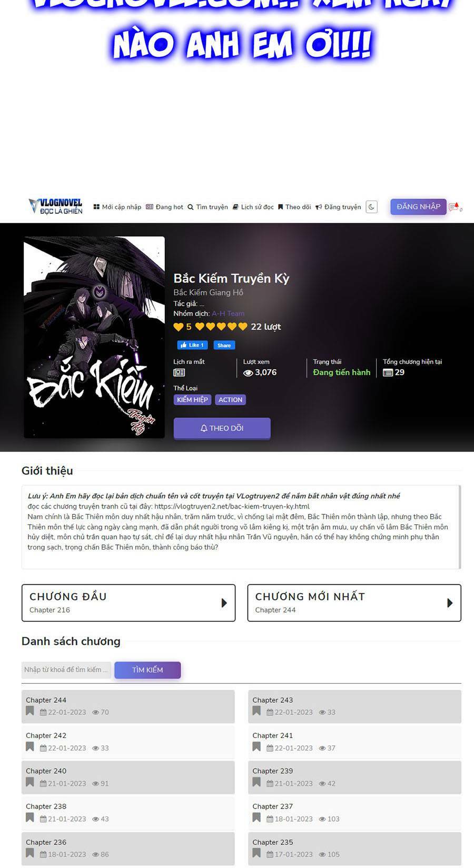The height and width of the screenshot is (868, 474).
Task: Open the A-H Team translator link
Action: pyautogui.click(x=228, y=313)
